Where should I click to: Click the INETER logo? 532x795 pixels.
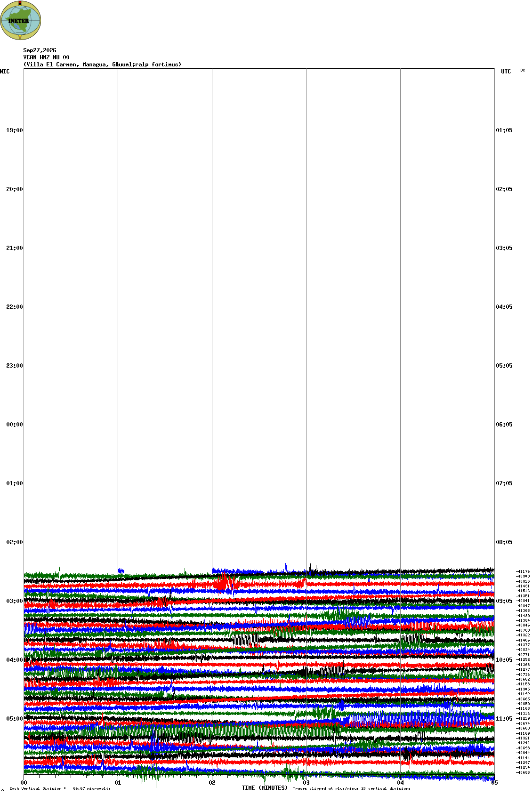[x=21, y=20]
